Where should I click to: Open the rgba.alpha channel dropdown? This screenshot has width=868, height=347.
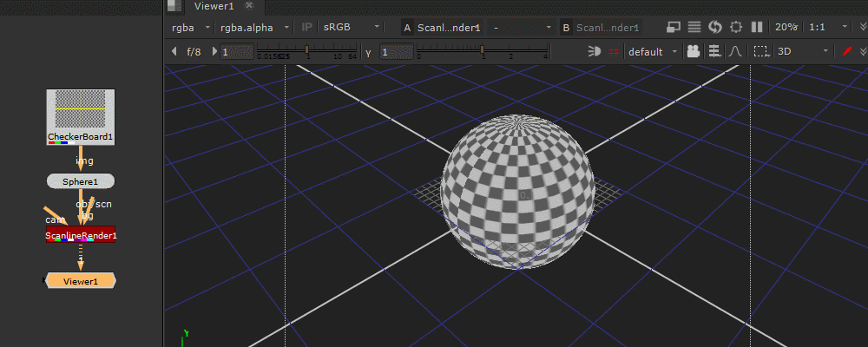(x=255, y=27)
